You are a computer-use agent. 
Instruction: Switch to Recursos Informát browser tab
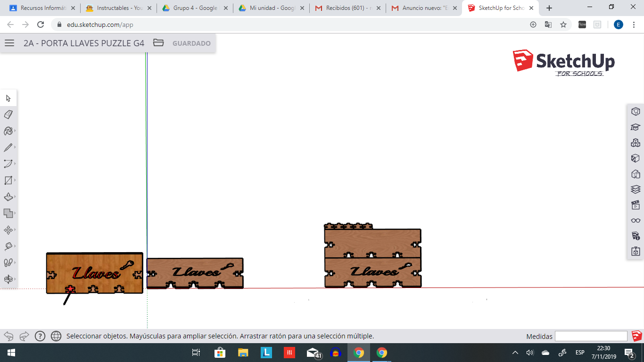point(42,8)
